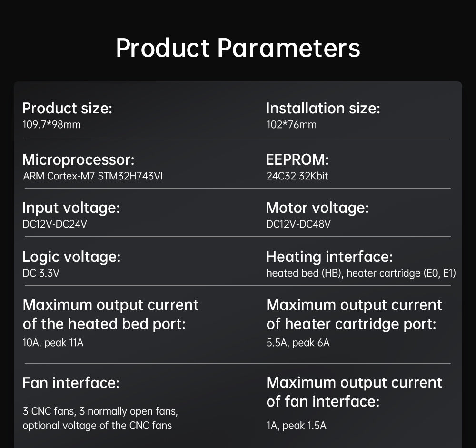Click the Product size label

(x=67, y=109)
